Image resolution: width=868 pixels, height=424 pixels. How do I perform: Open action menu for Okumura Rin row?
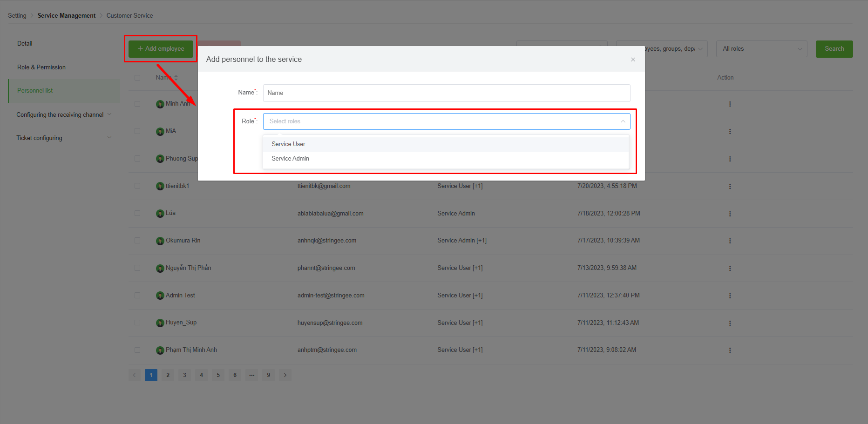click(x=730, y=241)
